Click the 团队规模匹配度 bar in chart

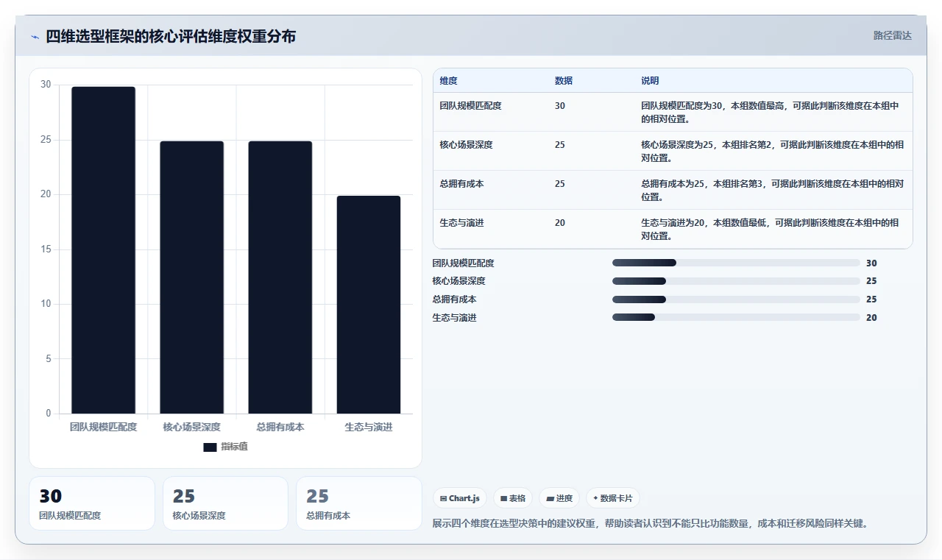pos(103,250)
